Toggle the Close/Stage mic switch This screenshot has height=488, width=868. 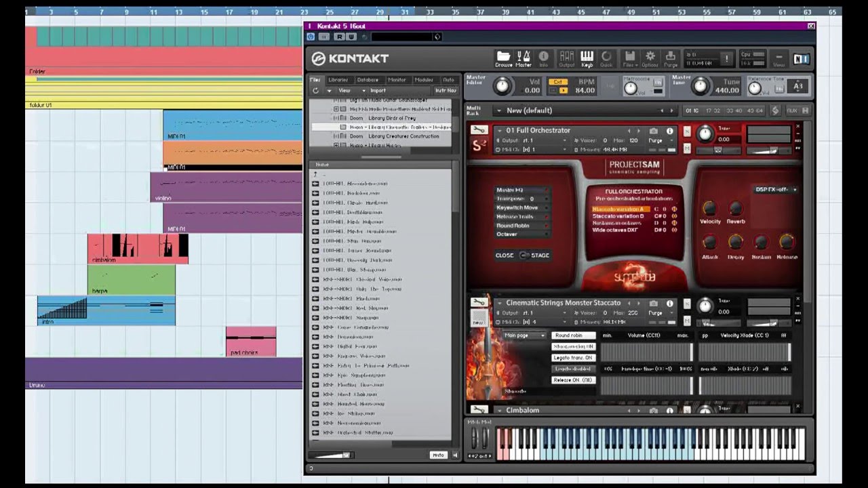(525, 256)
